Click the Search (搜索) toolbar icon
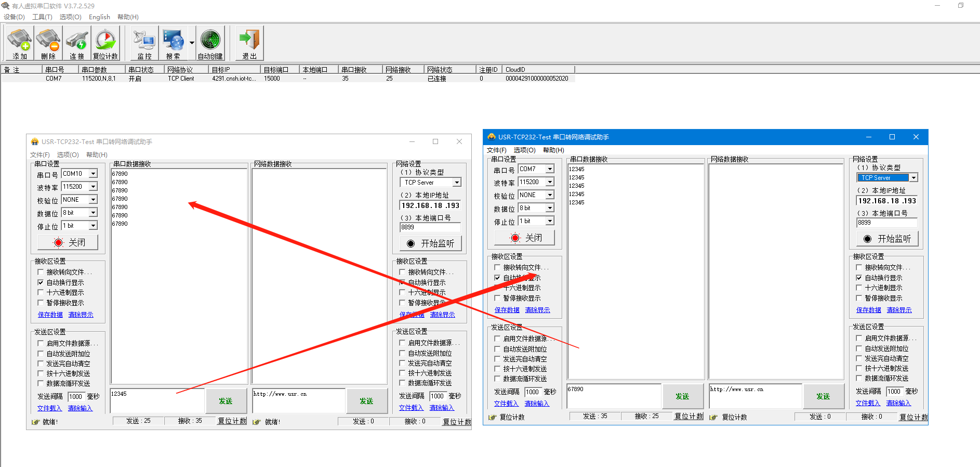980x467 pixels. (173, 44)
